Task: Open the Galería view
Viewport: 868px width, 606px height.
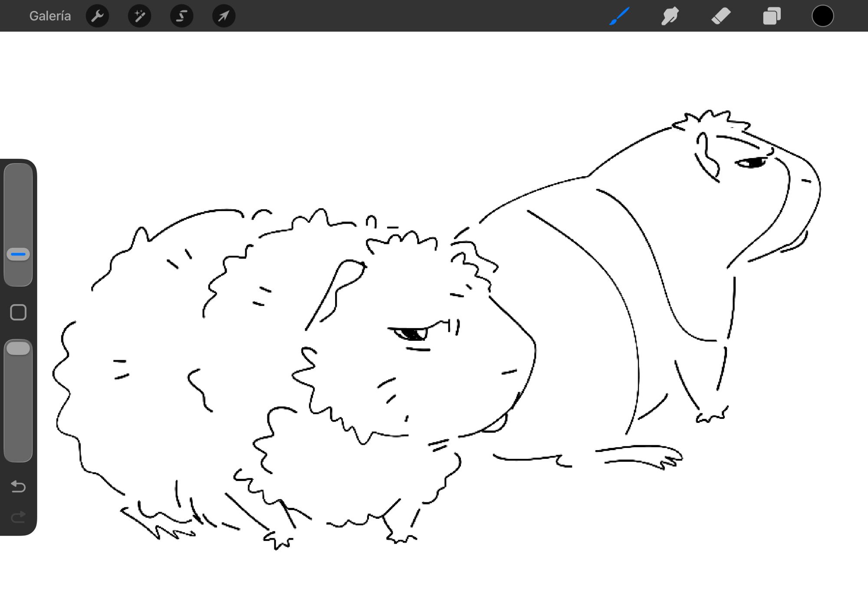Action: point(50,16)
